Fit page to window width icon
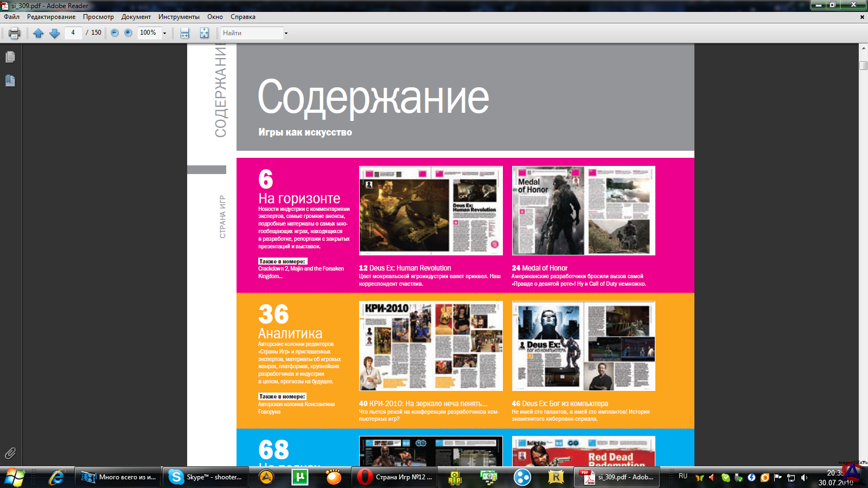The width and height of the screenshot is (868, 488). (x=185, y=33)
